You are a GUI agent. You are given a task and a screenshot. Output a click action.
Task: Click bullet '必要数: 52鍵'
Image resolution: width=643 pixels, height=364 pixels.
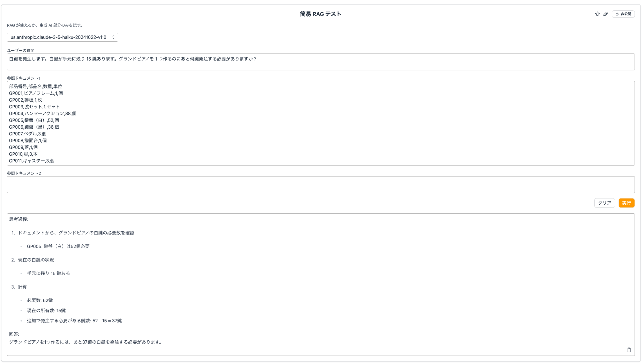[x=40, y=300]
